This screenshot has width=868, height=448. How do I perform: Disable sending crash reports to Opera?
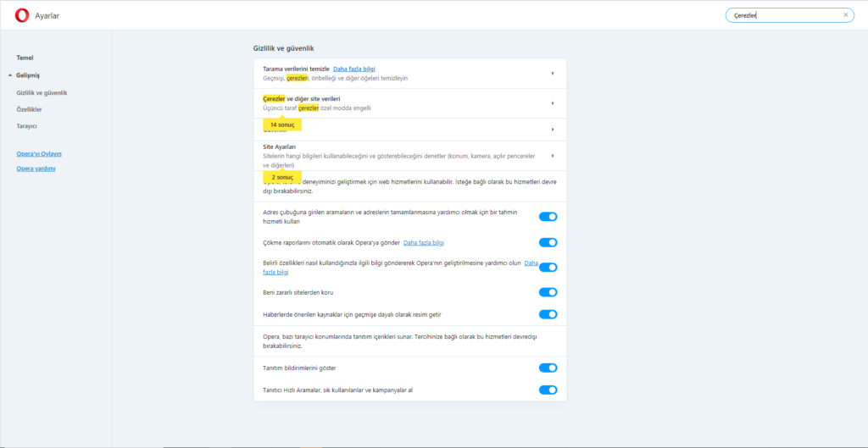pyautogui.click(x=548, y=242)
